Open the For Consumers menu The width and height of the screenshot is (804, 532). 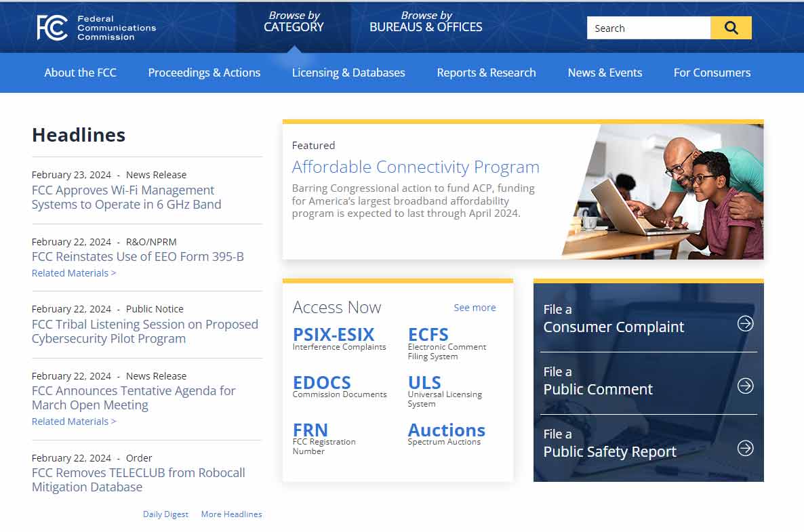point(712,73)
